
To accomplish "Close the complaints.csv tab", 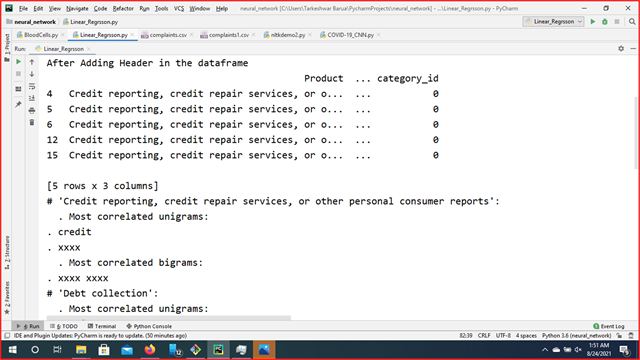I will click(x=191, y=35).
